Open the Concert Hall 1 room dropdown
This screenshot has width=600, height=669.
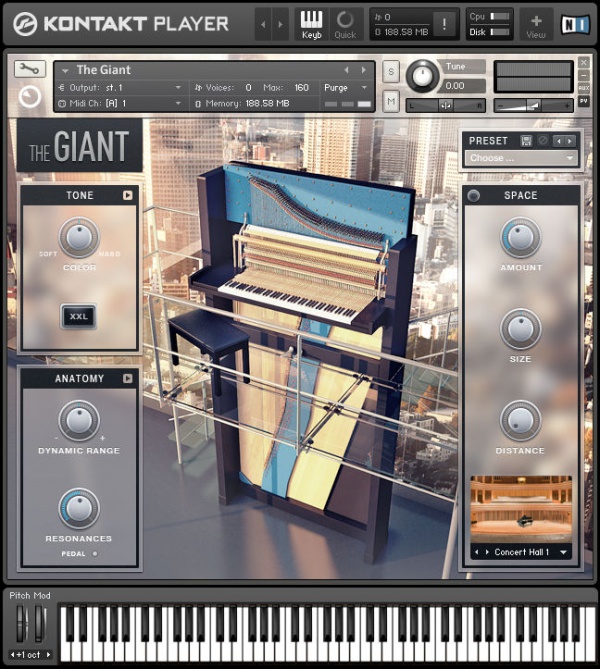click(x=563, y=552)
